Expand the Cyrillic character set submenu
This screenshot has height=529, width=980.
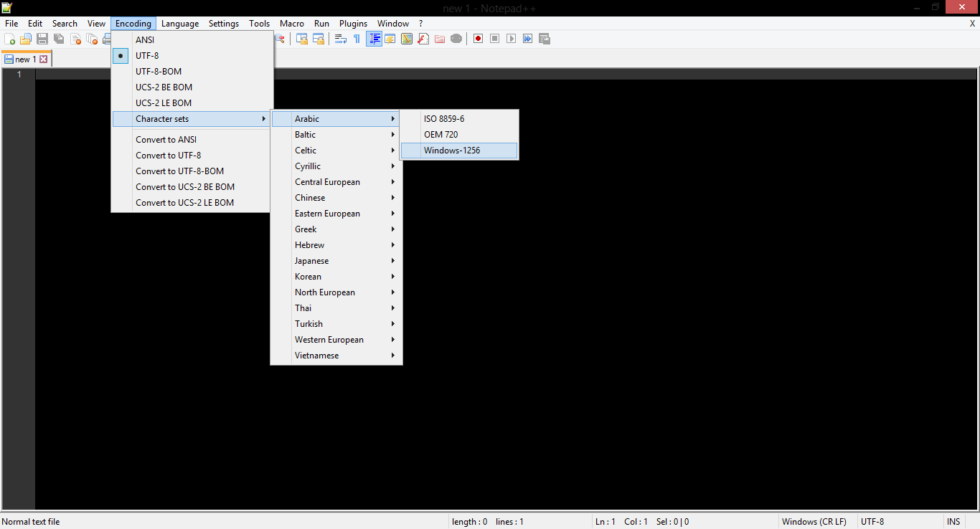(x=336, y=166)
